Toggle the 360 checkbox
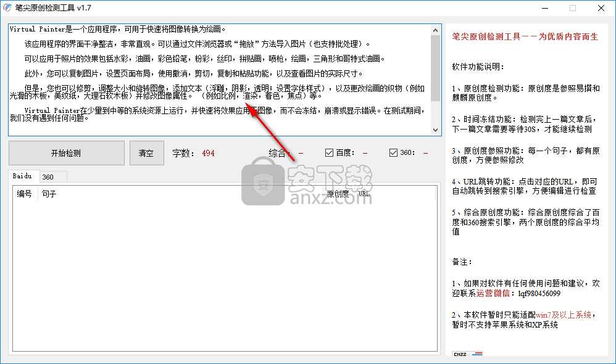Screen dimensions: 616x364 point(393,153)
